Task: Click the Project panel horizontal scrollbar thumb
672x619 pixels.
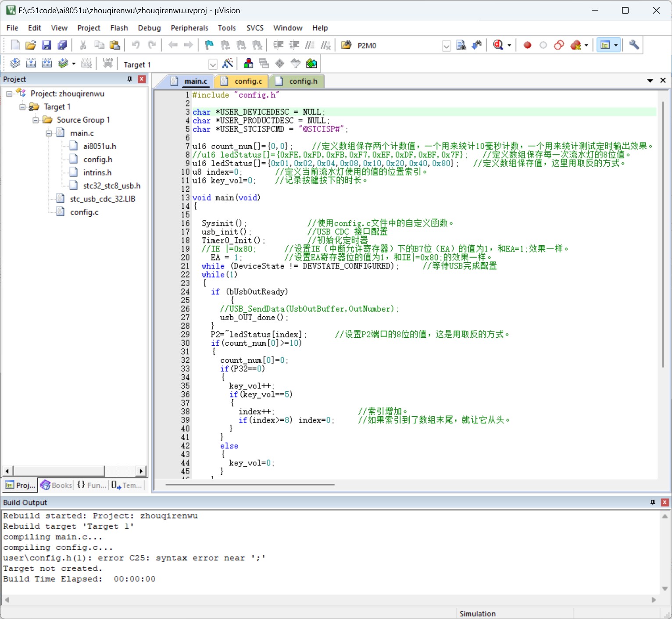Action: click(59, 471)
